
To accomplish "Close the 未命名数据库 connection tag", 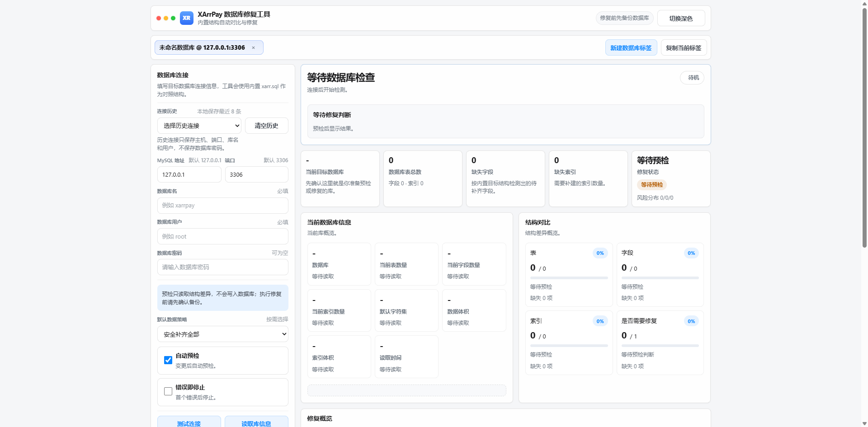I will 254,47.
